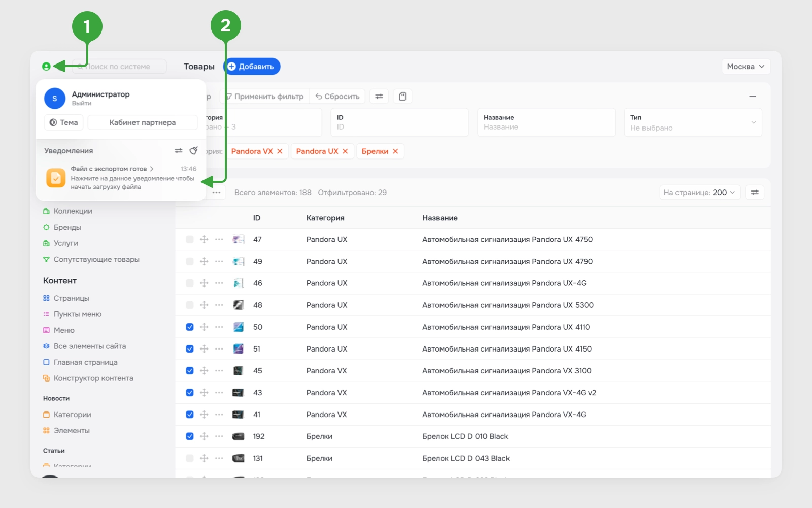Uncheck the checkbox for Брелок LCD D 010 Black
The width and height of the screenshot is (812, 508).
click(190, 436)
